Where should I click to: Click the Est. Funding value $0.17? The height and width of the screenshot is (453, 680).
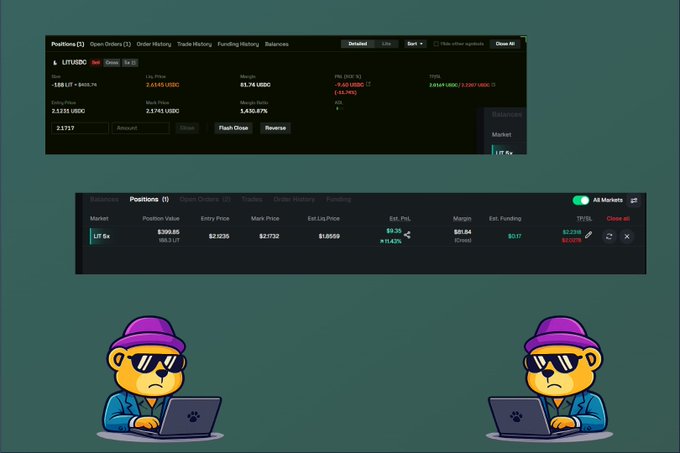(x=514, y=236)
